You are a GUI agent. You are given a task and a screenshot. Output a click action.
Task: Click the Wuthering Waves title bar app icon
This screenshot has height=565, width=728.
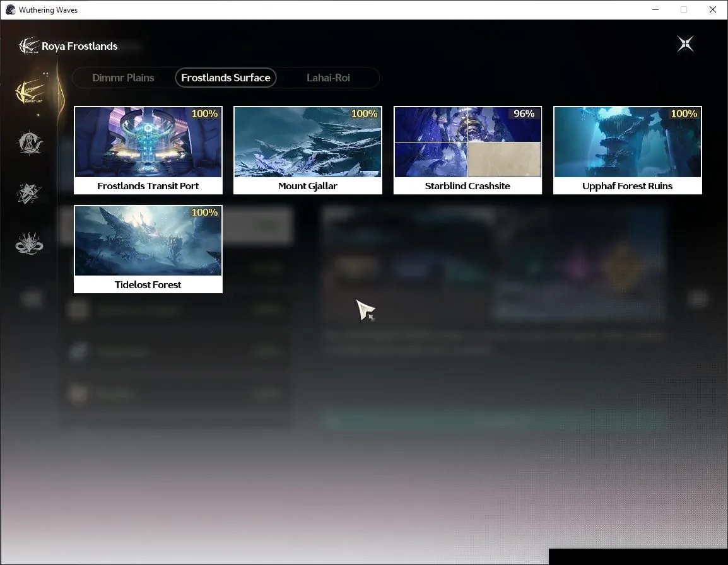tap(10, 9)
